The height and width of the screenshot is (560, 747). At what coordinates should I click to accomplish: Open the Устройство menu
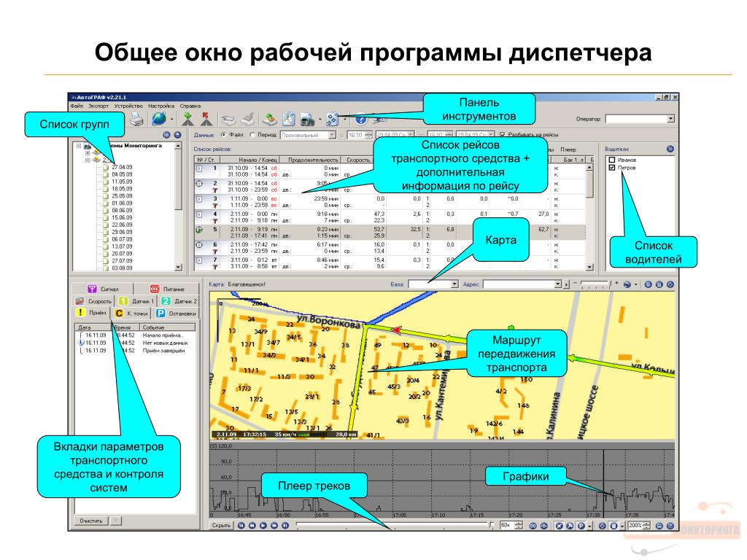pos(128,106)
